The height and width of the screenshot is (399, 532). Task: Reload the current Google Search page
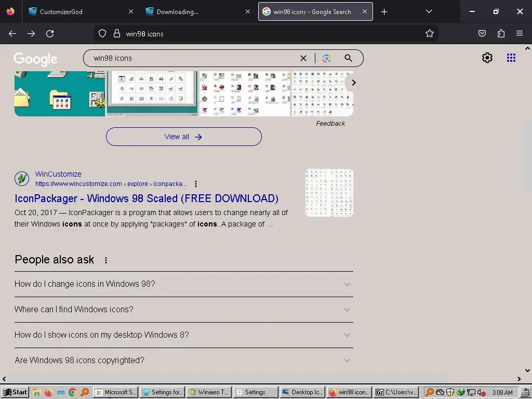click(x=50, y=34)
